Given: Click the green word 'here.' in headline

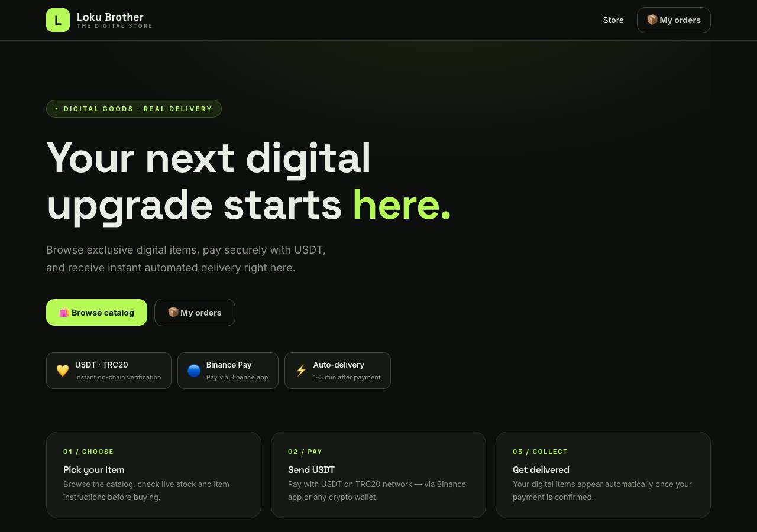Looking at the screenshot, I should [x=402, y=205].
